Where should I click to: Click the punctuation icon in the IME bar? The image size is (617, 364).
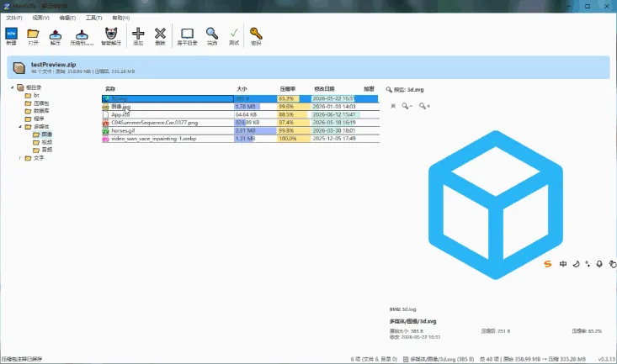click(x=588, y=264)
